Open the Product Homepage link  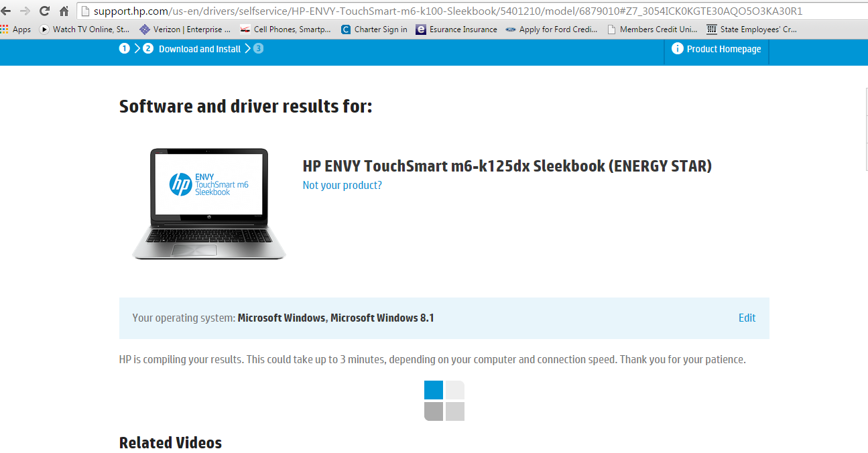pos(724,49)
